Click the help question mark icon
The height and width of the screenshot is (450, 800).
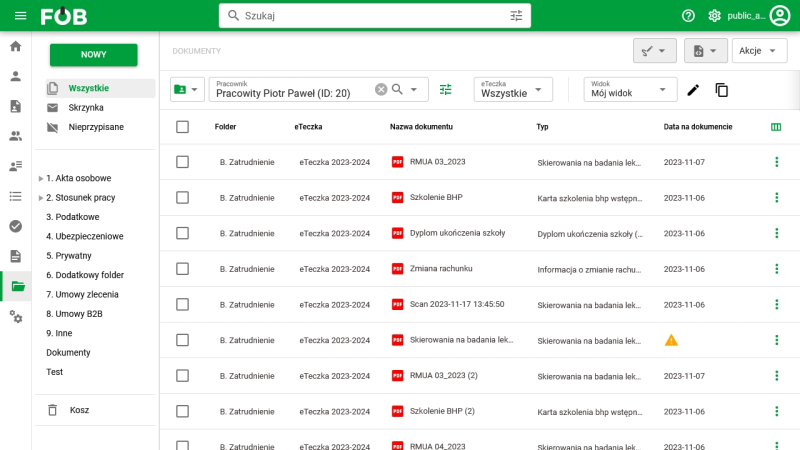[688, 16]
